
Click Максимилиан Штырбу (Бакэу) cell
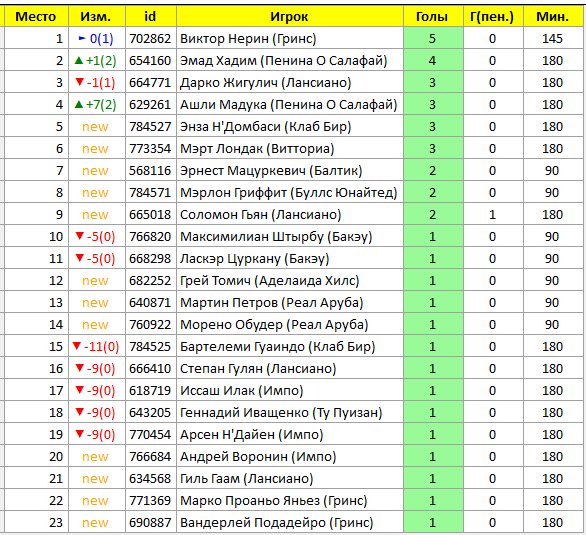[290, 236]
